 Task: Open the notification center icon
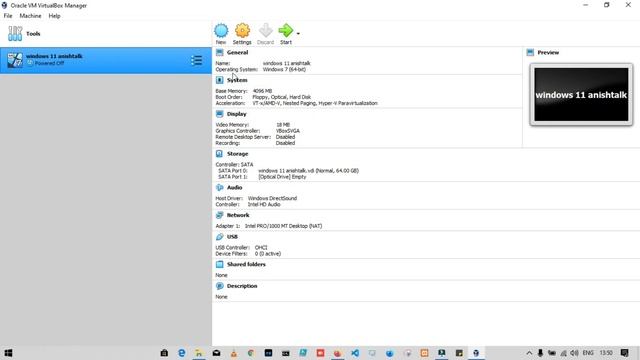coord(624,353)
